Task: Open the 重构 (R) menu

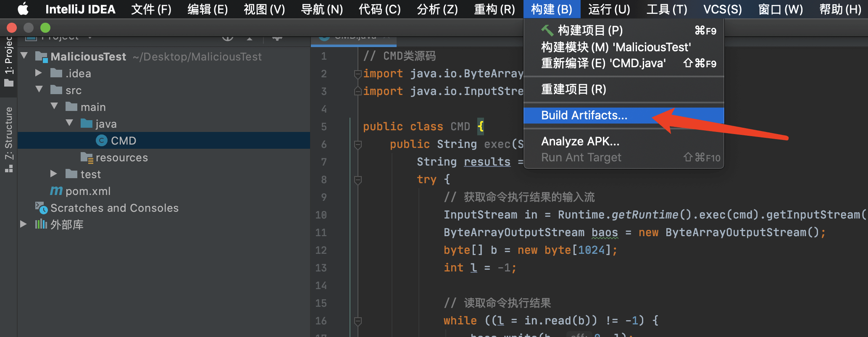Action: tap(494, 9)
